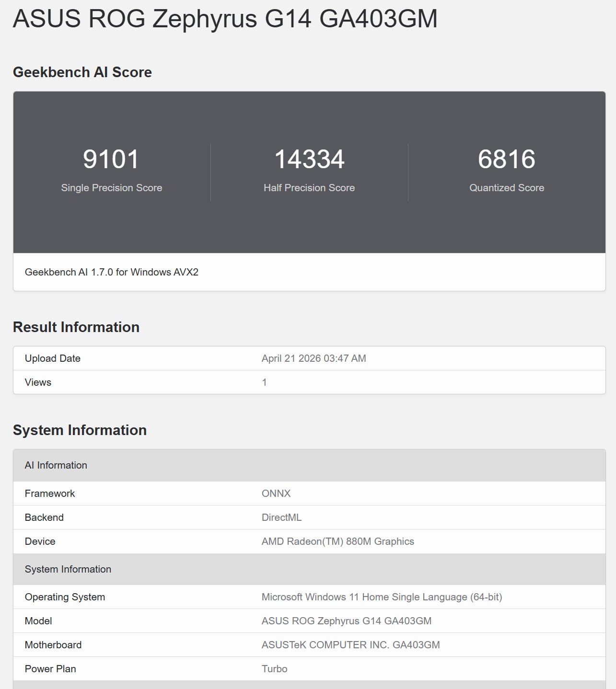This screenshot has height=689, width=616.
Task: Select Microsoft Windows 11 Home Single Language value
Action: click(382, 597)
